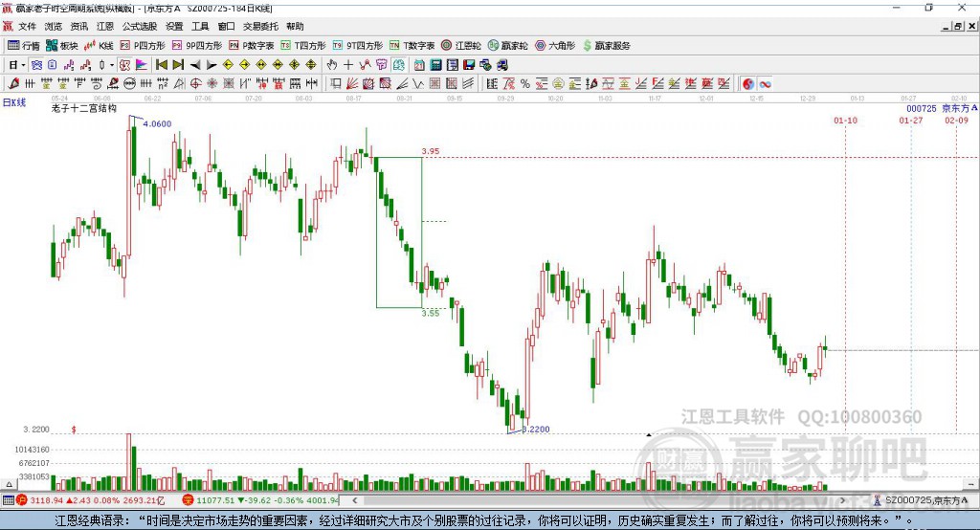Select the P四方形 tool
Image resolution: width=980 pixels, height=530 pixels.
tap(143, 46)
